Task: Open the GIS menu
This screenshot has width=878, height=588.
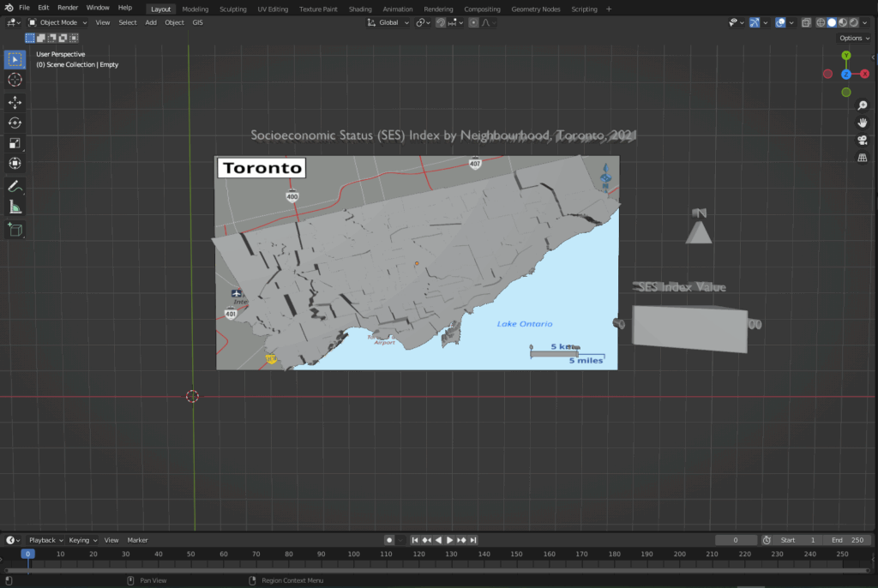Action: (x=198, y=22)
